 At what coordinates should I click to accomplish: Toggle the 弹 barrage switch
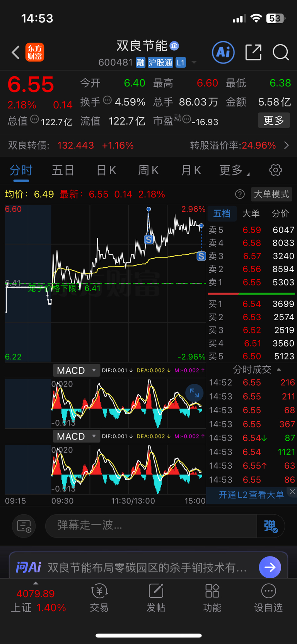(x=270, y=526)
